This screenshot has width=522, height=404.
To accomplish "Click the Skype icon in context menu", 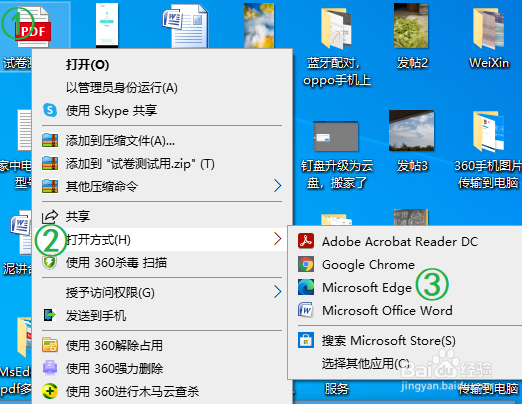I will 50,110.
